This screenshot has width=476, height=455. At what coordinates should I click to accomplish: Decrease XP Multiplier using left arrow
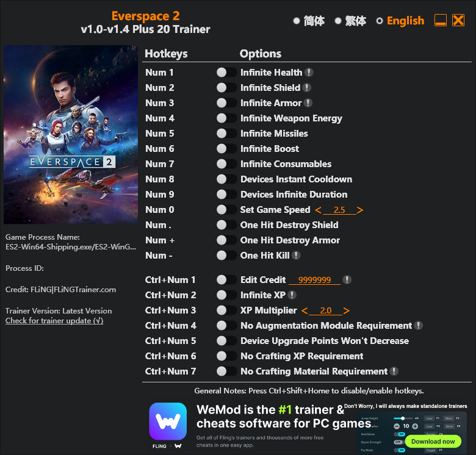(x=305, y=310)
